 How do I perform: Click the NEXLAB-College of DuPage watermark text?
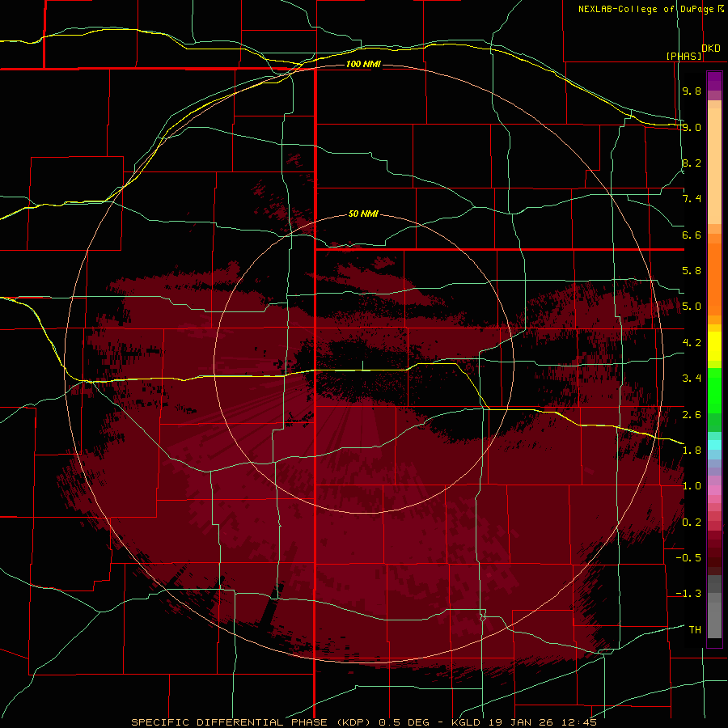point(645,9)
